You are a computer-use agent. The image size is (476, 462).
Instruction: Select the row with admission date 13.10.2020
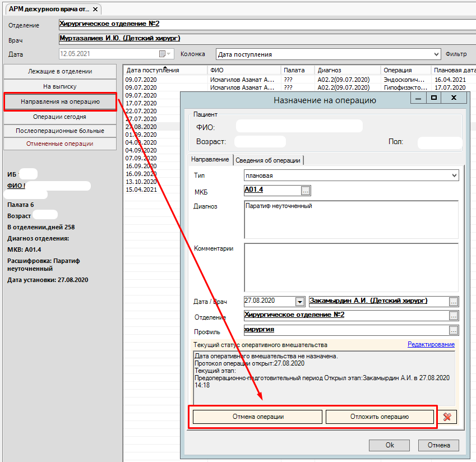pos(141,182)
